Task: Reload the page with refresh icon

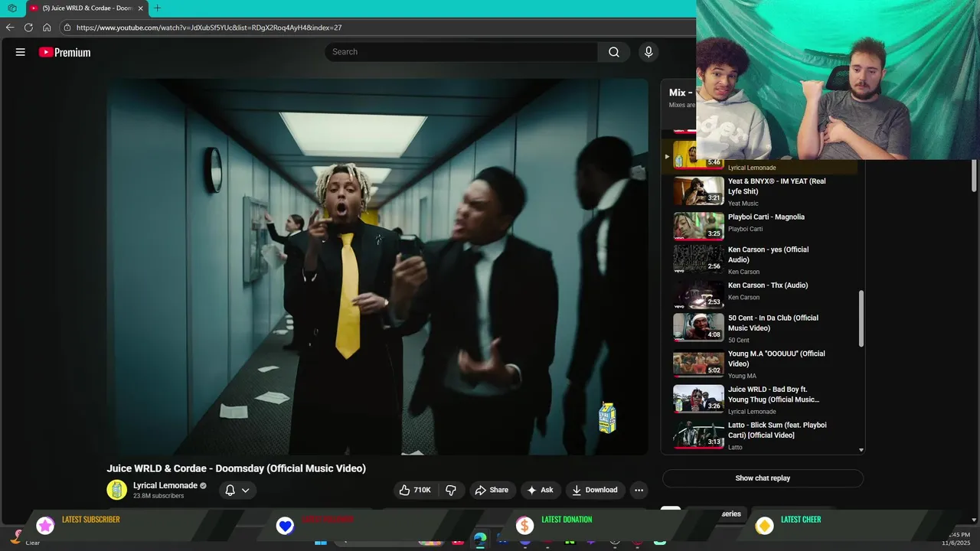Action: [x=28, y=28]
